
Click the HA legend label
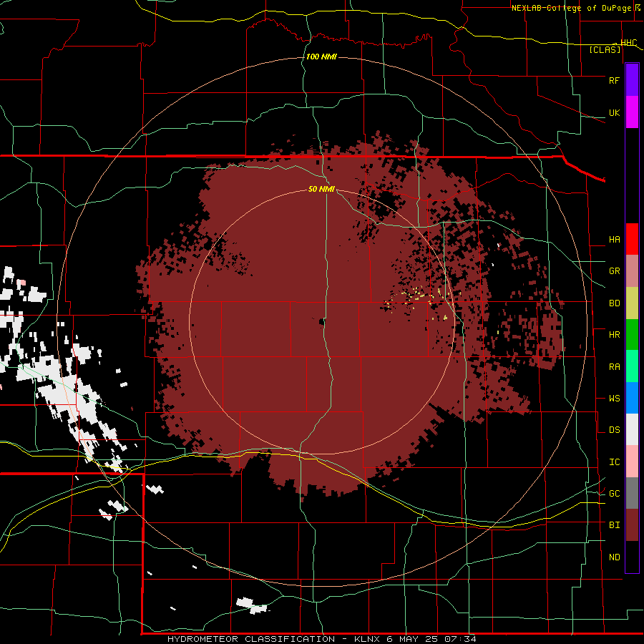pyautogui.click(x=614, y=239)
